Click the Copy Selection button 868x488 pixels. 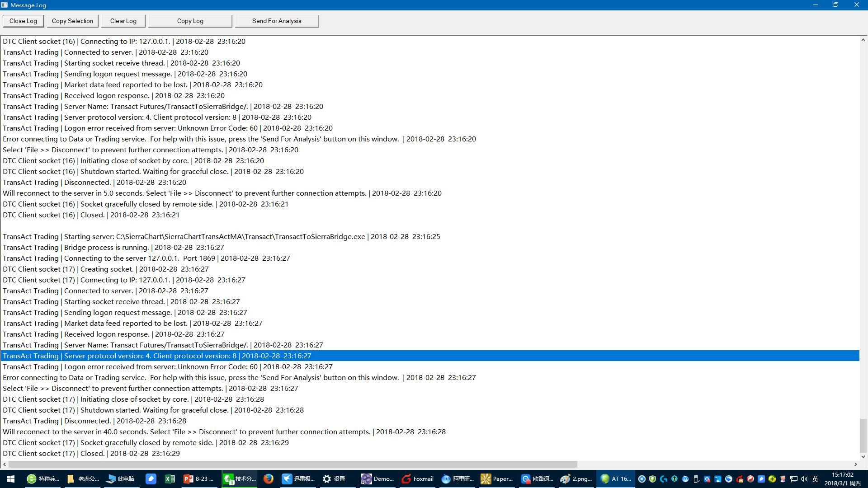(x=72, y=21)
